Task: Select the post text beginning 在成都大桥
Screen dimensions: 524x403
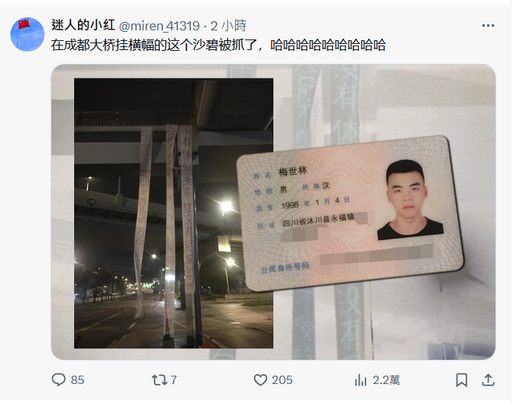Action: click(x=219, y=45)
